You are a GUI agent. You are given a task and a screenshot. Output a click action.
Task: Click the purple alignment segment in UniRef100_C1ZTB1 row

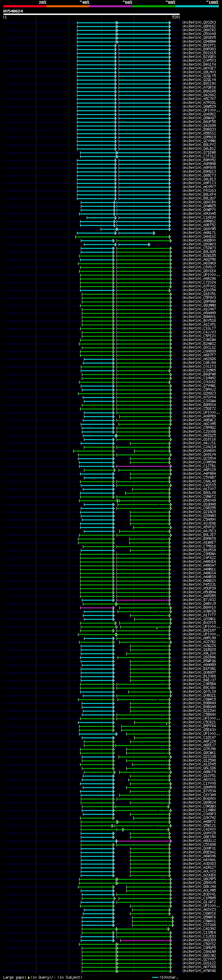pyautogui.click(x=144, y=466)
